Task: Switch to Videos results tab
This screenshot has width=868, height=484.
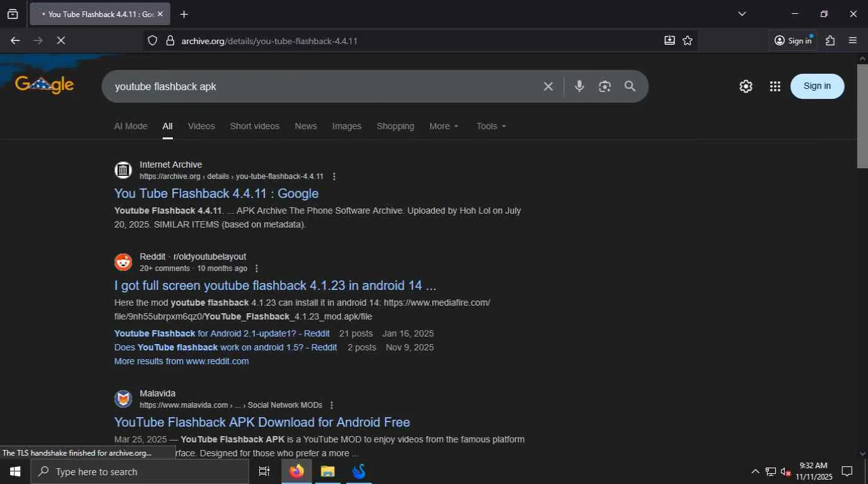Action: pos(201,126)
